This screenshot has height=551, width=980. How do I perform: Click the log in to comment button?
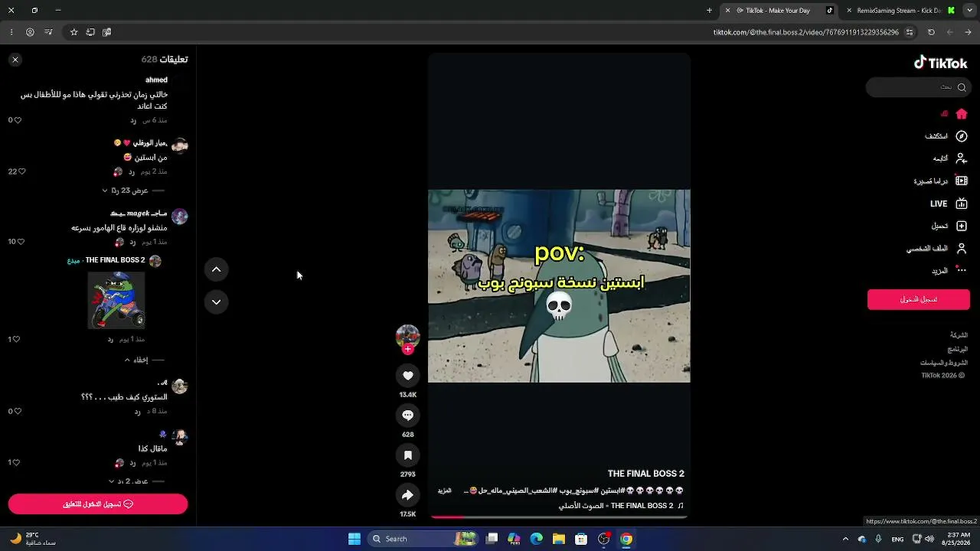tap(98, 504)
